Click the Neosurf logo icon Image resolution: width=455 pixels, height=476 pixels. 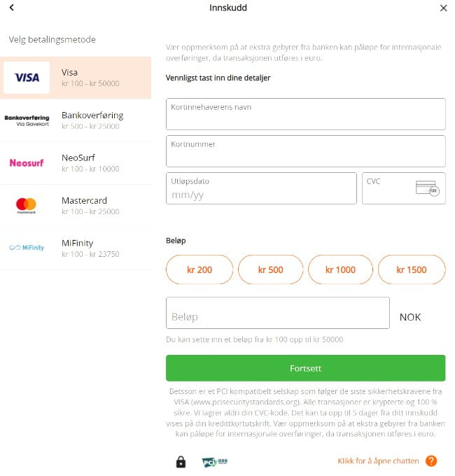pyautogui.click(x=27, y=163)
